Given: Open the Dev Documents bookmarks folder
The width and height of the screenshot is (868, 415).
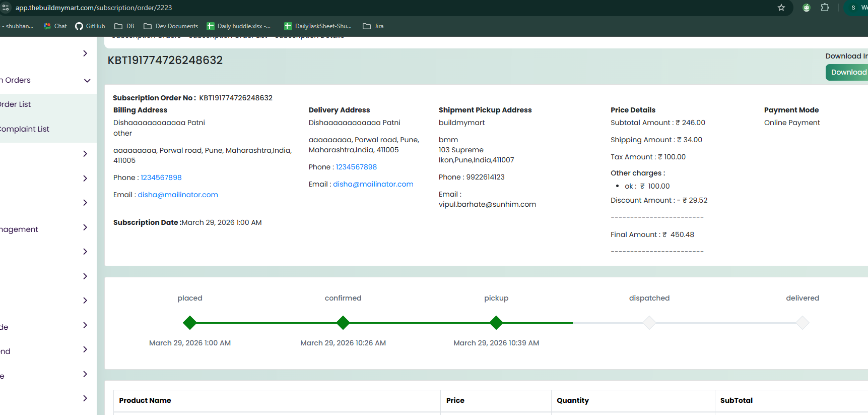Looking at the screenshot, I should pyautogui.click(x=171, y=26).
